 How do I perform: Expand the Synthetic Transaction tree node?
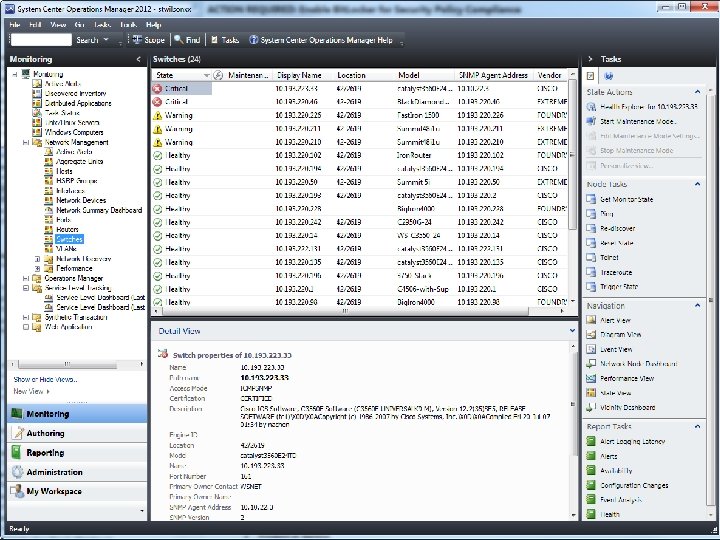pyautogui.click(x=26, y=317)
